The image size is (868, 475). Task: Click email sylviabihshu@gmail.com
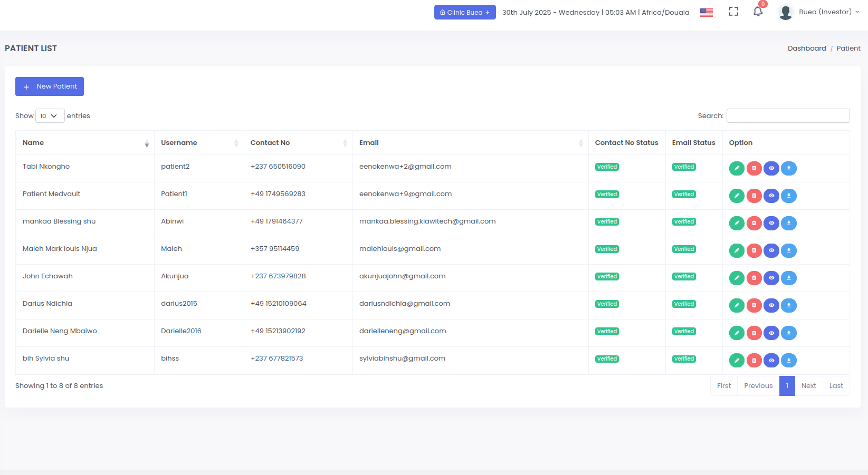click(x=402, y=358)
